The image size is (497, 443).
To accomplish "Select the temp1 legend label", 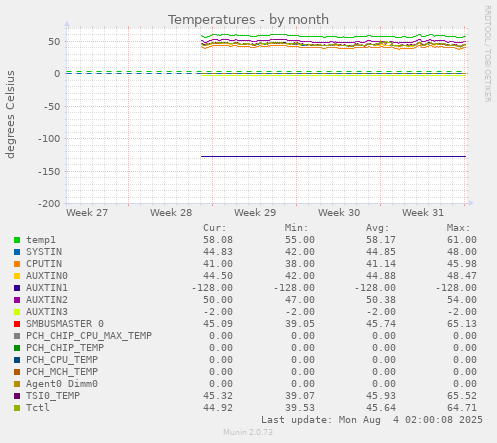I will click(x=41, y=240).
